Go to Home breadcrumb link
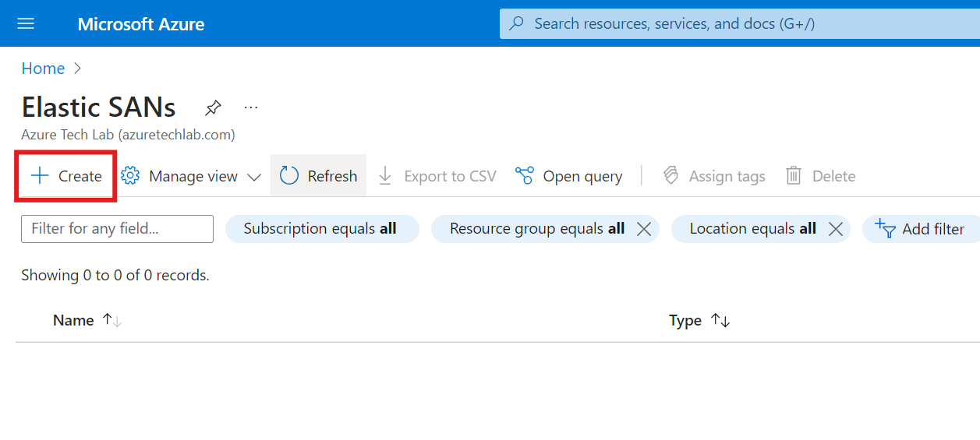 click(43, 69)
